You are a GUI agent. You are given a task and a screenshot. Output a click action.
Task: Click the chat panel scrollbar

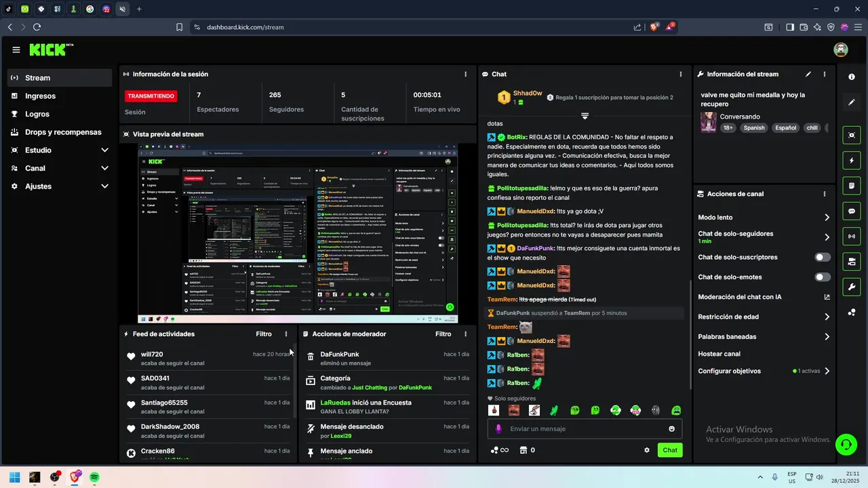point(690,335)
